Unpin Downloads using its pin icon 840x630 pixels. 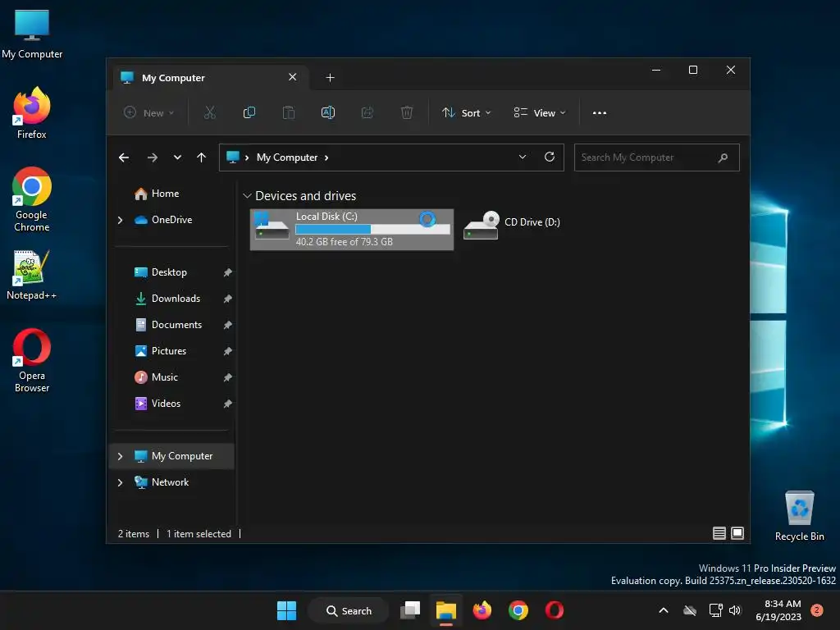pyautogui.click(x=228, y=299)
